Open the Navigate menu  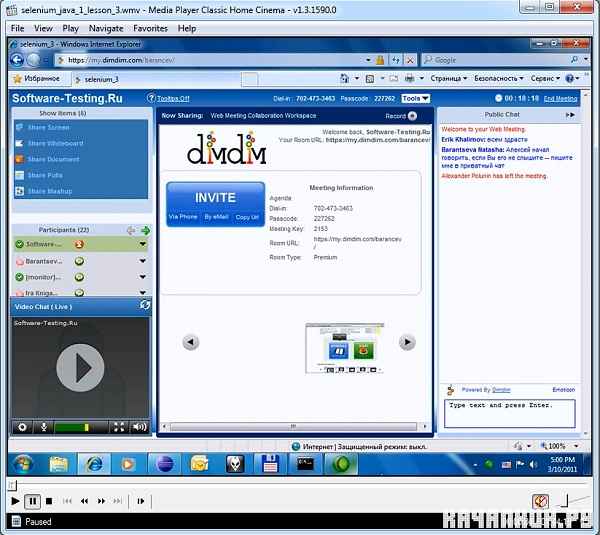[106, 28]
